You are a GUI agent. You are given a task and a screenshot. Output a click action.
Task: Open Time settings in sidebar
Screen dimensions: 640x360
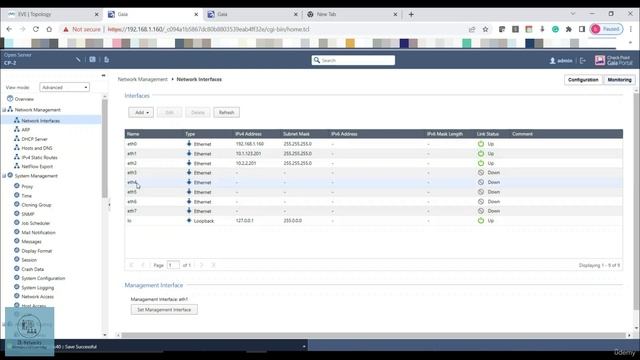coord(27,196)
